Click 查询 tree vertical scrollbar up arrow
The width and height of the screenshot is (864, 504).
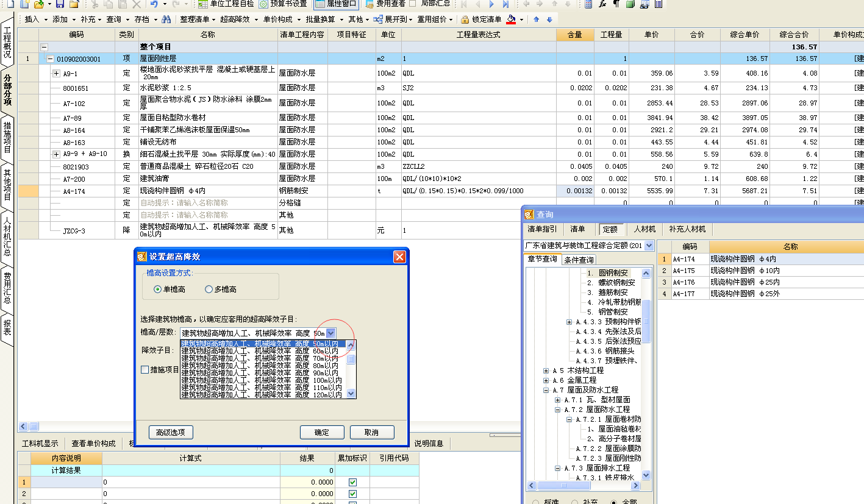coord(646,272)
